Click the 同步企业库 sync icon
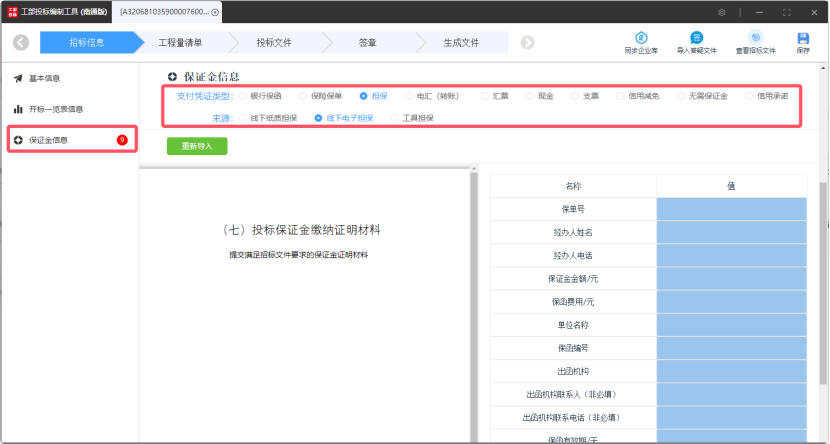This screenshot has height=444, width=830. click(640, 38)
